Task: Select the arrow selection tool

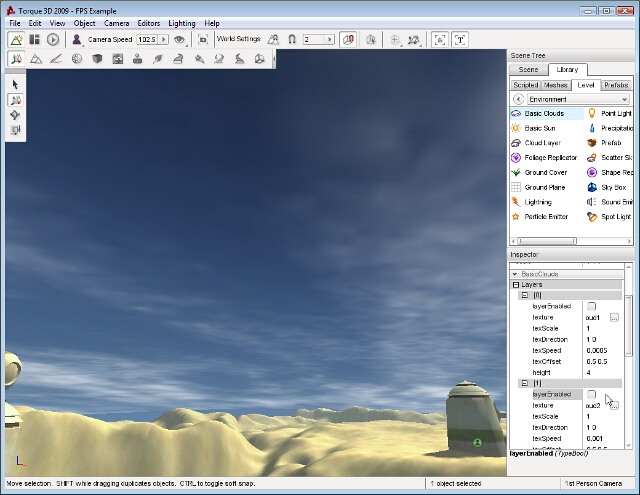Action: pos(15,85)
